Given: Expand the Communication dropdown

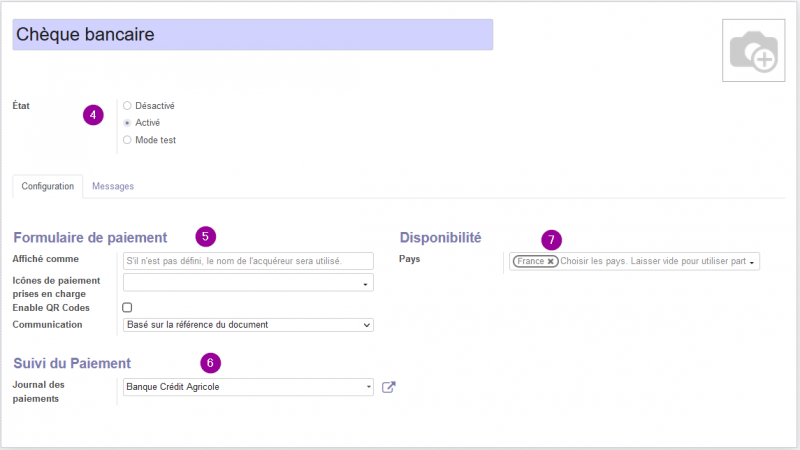Looking at the screenshot, I should tap(248, 325).
